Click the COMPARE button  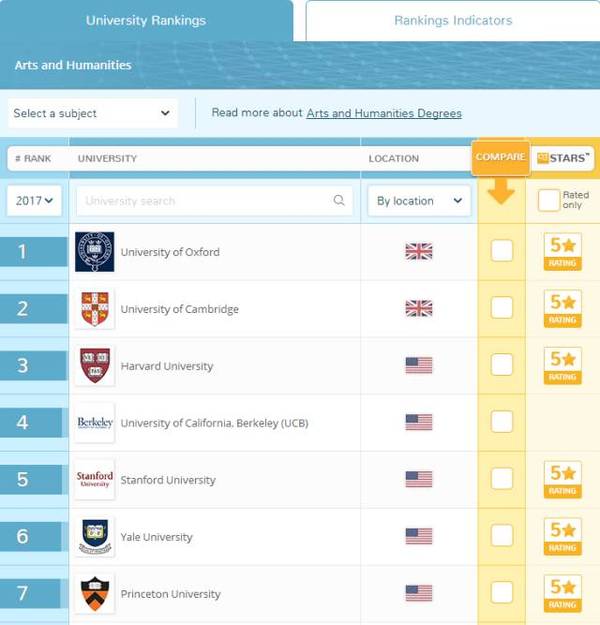[x=501, y=157]
